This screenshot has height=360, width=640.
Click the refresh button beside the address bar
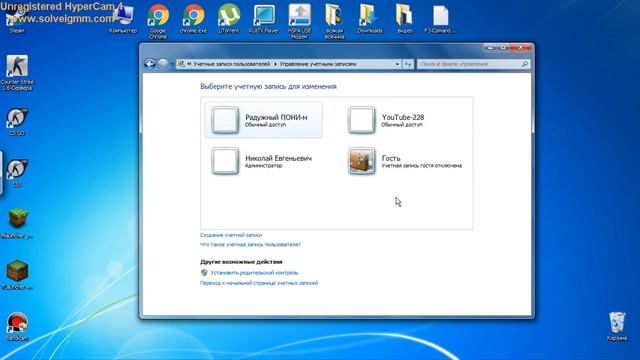click(x=408, y=64)
